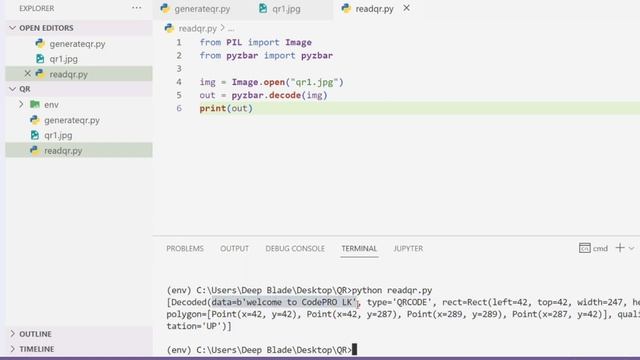Screen dimensions: 640x360
Task: Select readqr.py in Open Editors list
Action: 69,74
